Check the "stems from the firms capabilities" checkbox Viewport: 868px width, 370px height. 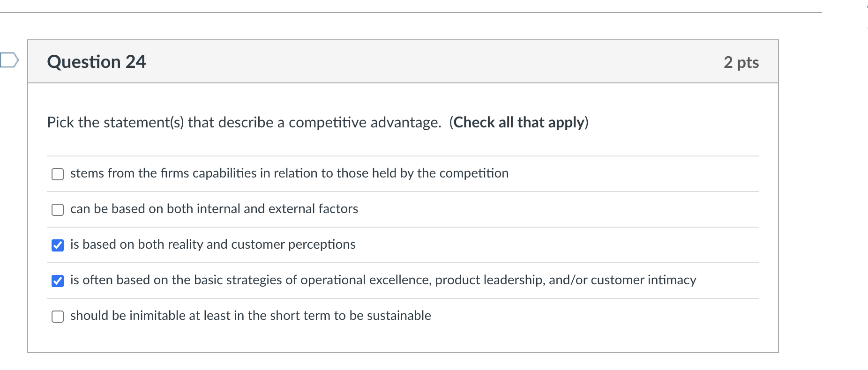57,174
